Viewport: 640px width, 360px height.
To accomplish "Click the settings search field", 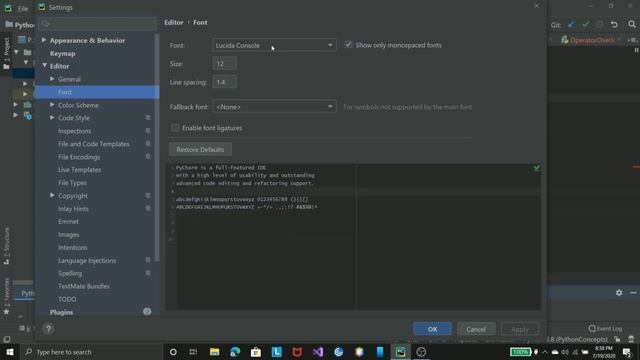I will click(97, 24).
